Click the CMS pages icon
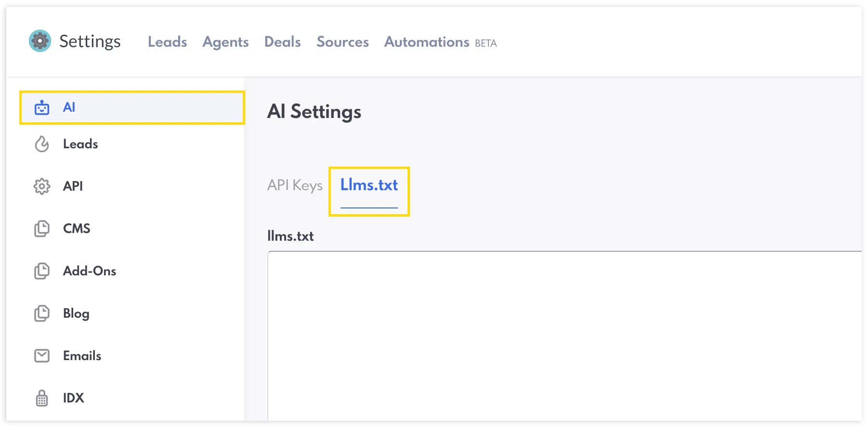The height and width of the screenshot is (427, 868). [x=42, y=229]
